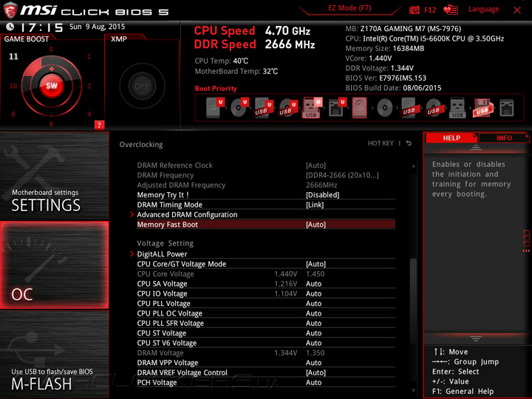Select the grey legacy USB key boot icon

pyautogui.click(x=457, y=108)
